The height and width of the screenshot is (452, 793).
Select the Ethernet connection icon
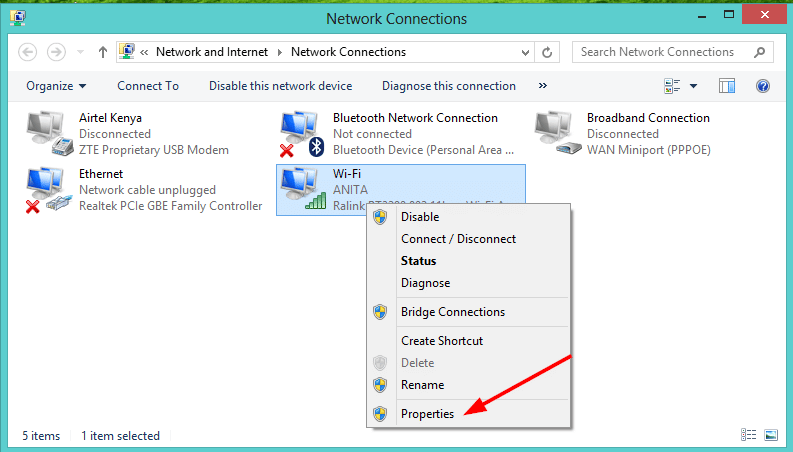pyautogui.click(x=49, y=190)
